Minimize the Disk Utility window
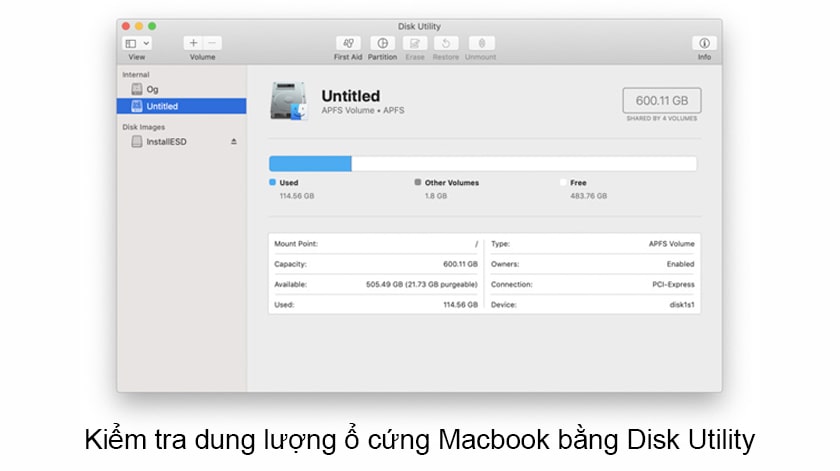 [x=139, y=26]
